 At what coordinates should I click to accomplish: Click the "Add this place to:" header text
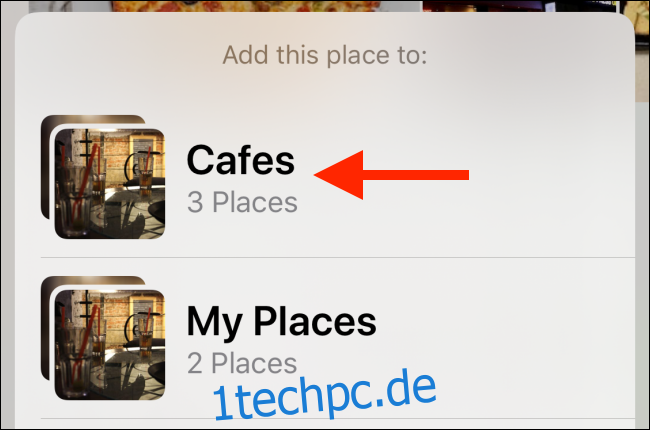(325, 56)
